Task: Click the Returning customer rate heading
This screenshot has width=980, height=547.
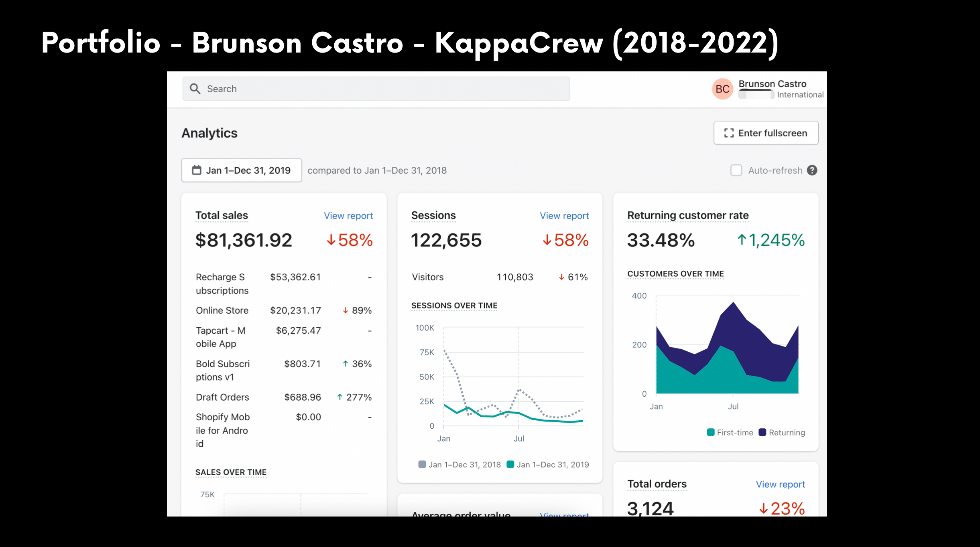Action: coord(688,215)
